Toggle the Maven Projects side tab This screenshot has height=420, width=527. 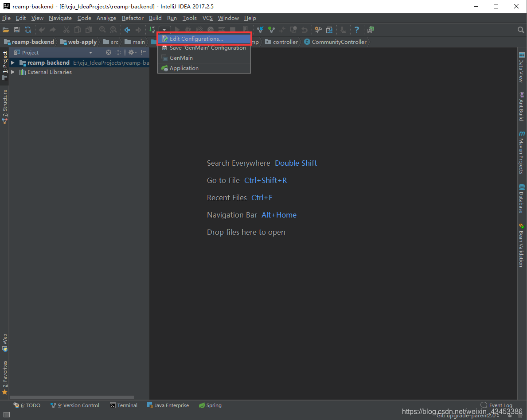click(x=521, y=152)
